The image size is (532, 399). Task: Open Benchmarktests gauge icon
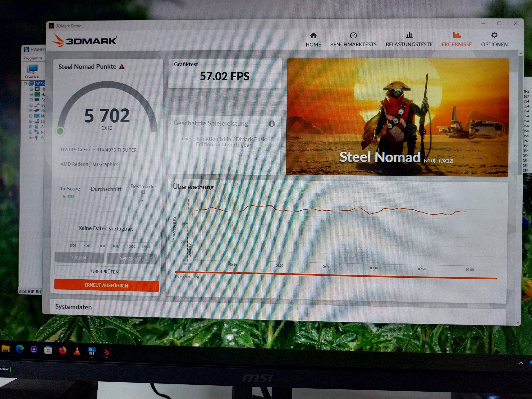tap(353, 36)
